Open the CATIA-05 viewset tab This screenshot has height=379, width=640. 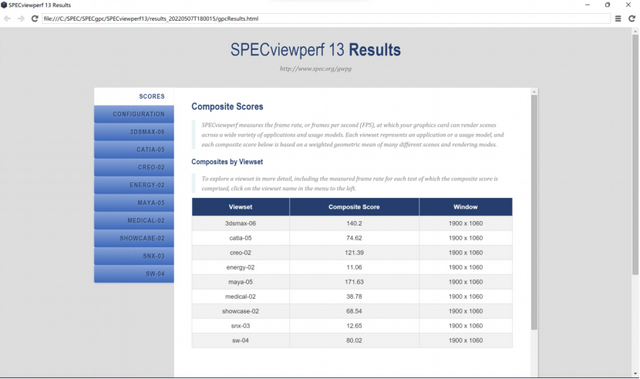pos(134,150)
